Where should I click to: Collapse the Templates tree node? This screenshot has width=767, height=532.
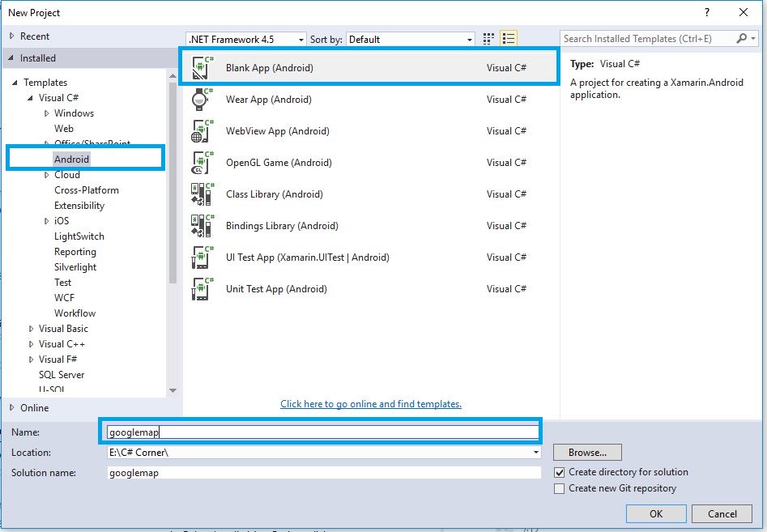point(15,83)
